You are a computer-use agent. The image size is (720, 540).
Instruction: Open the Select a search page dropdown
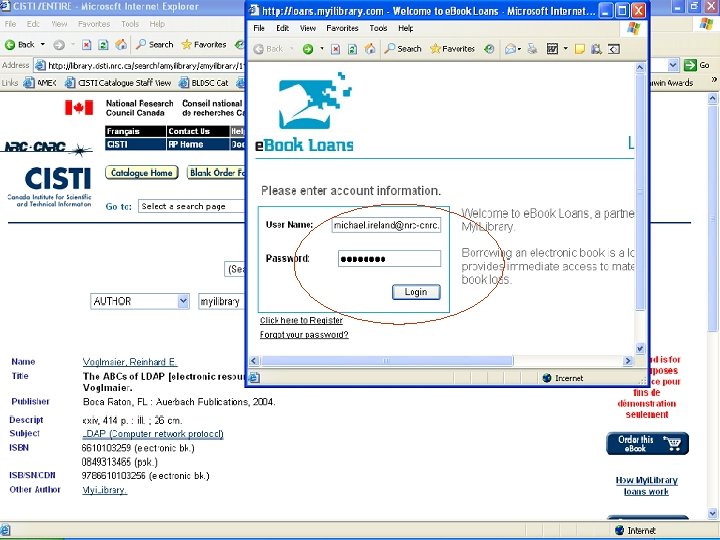coord(191,206)
